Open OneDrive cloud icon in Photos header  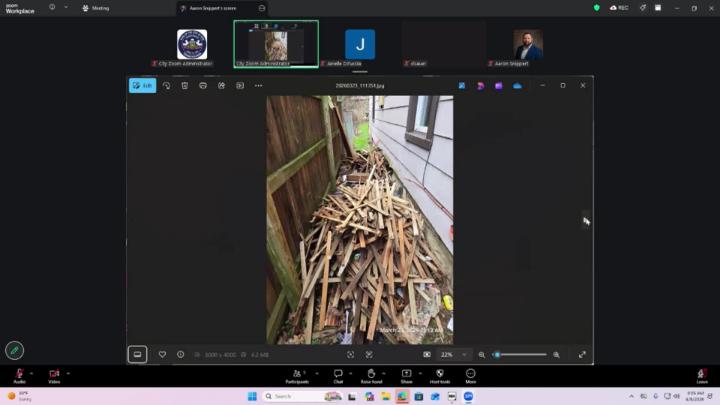click(x=518, y=85)
